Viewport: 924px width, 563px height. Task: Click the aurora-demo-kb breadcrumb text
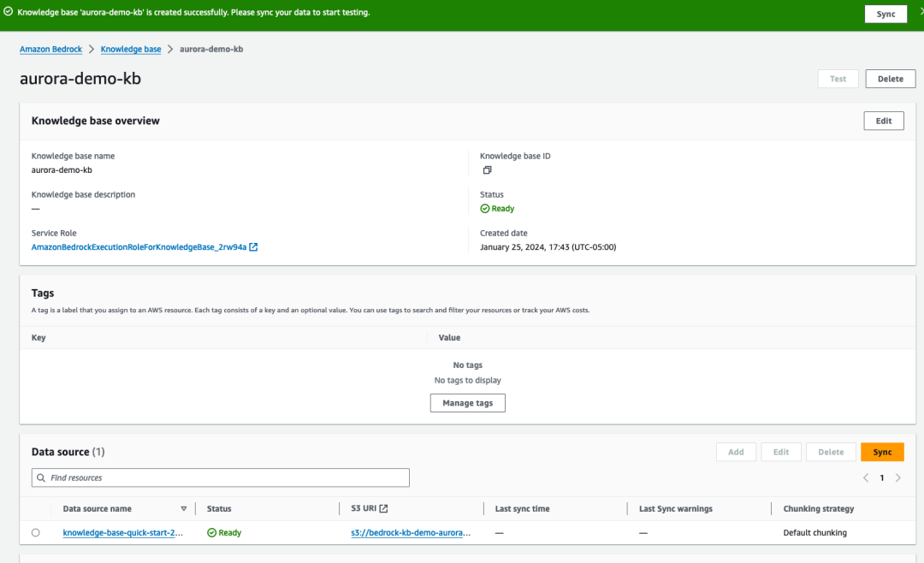coord(211,49)
